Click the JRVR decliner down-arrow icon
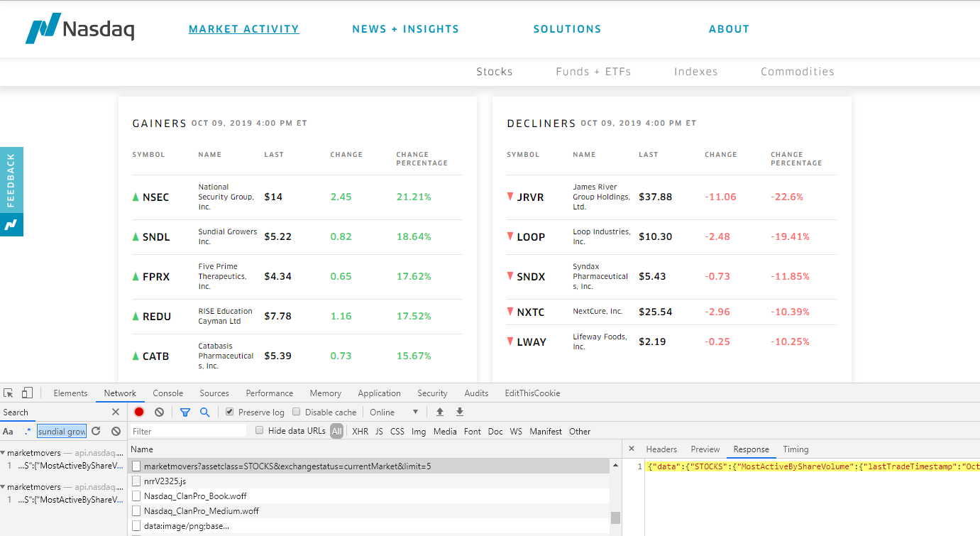The width and height of the screenshot is (980, 536). tap(510, 197)
